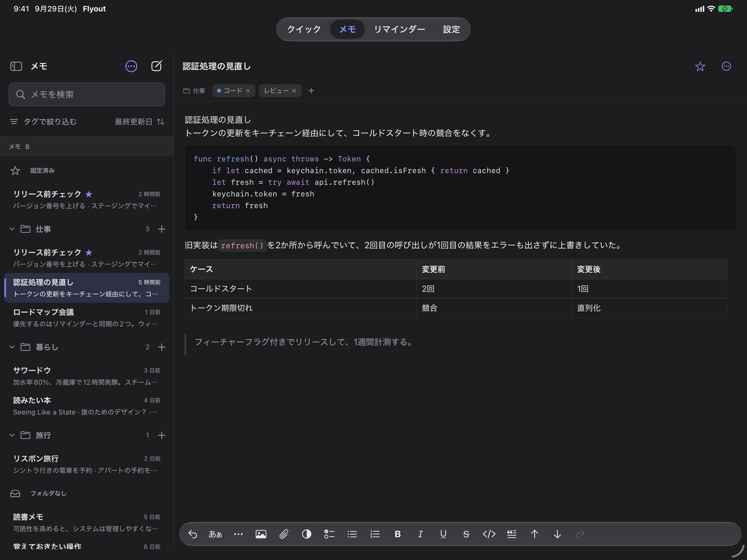Screen dimensions: 747x560
Task: Attach a file with paperclip icon
Action: 284,534
